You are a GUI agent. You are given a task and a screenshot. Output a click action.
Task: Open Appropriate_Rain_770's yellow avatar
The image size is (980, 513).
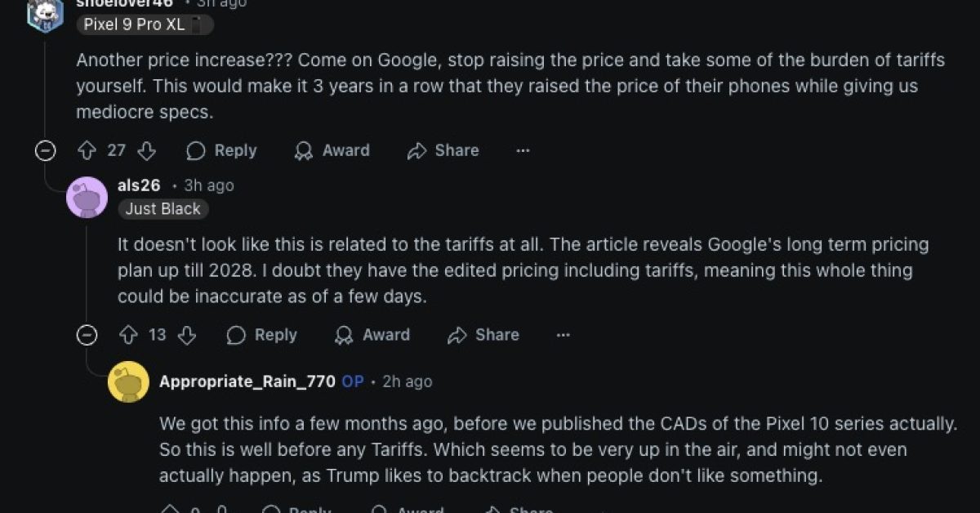pyautogui.click(x=128, y=382)
